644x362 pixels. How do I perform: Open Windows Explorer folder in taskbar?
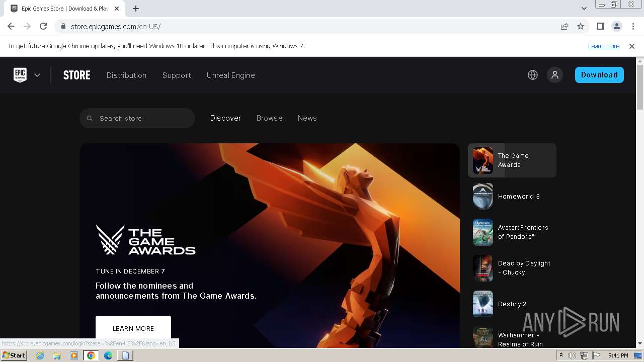(57, 355)
